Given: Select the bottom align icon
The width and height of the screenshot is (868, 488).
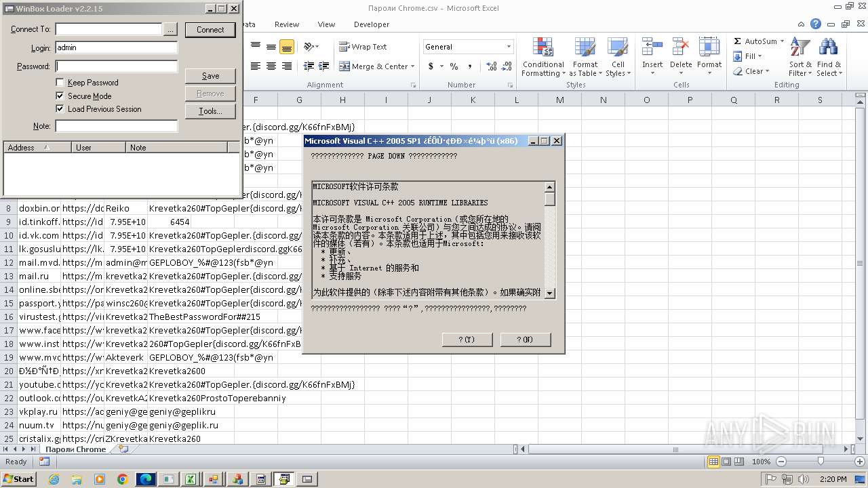Looking at the screenshot, I should (286, 46).
